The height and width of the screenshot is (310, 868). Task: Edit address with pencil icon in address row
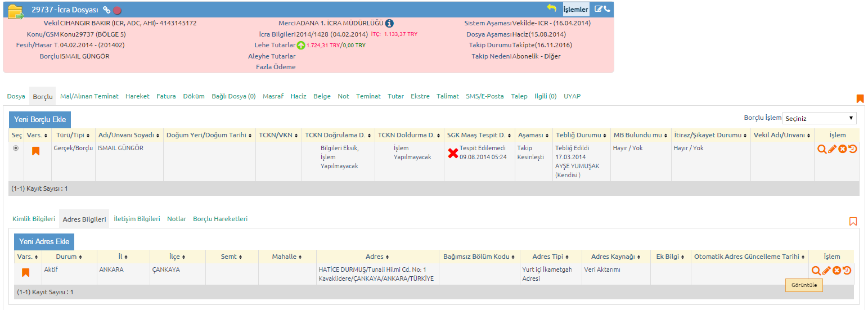pos(827,271)
